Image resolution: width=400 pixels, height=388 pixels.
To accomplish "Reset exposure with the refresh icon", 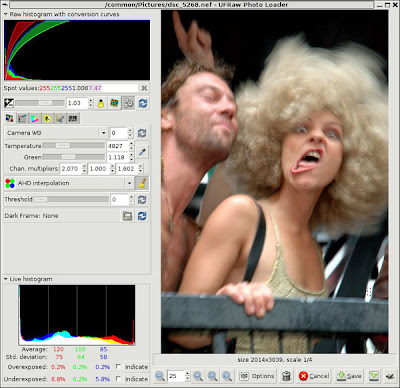I will click(x=143, y=103).
